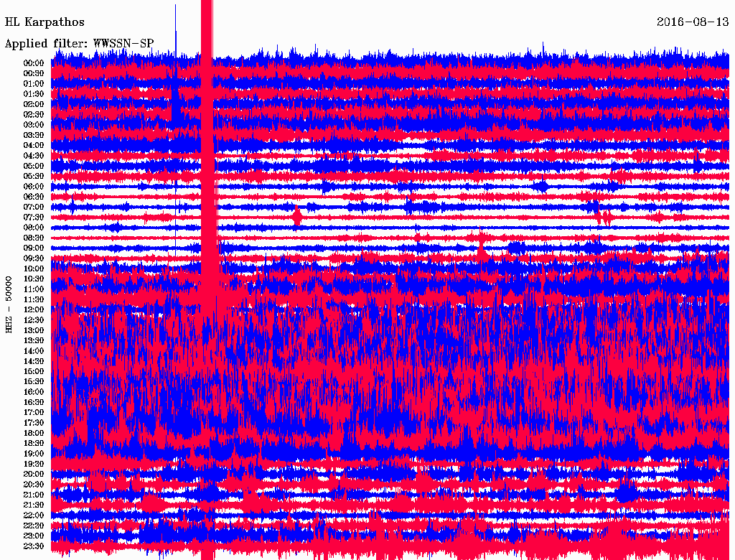The height and width of the screenshot is (560, 735).
Task: Click the station title HL Karpathos
Action: (45, 22)
